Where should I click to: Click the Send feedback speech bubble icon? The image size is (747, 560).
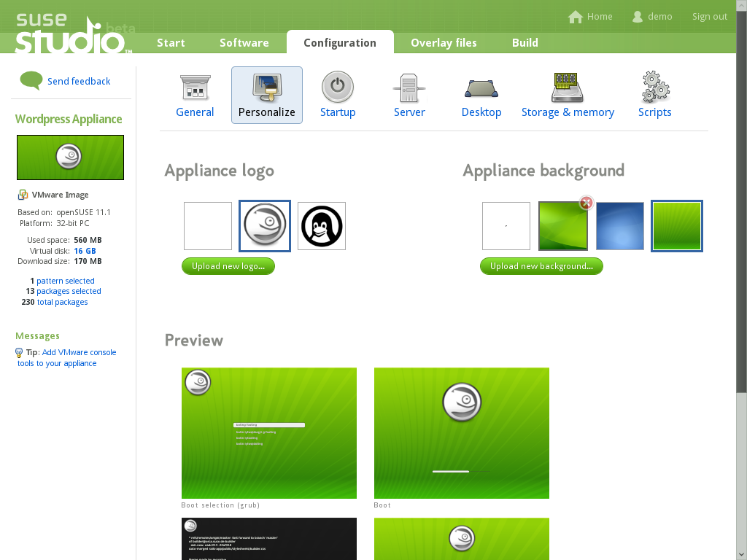[x=31, y=80]
